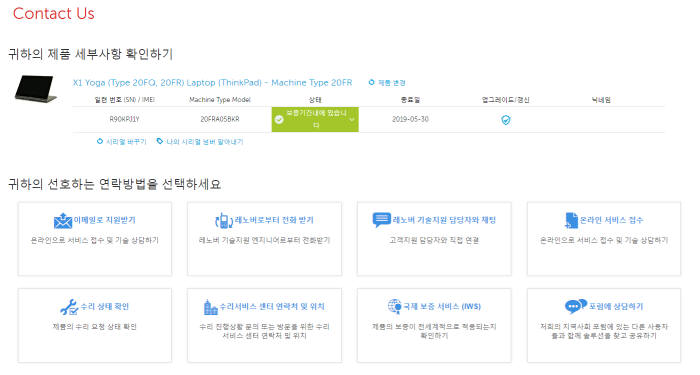Click the forum speech bubbles icon
The width and height of the screenshot is (700, 375).
coord(575,306)
